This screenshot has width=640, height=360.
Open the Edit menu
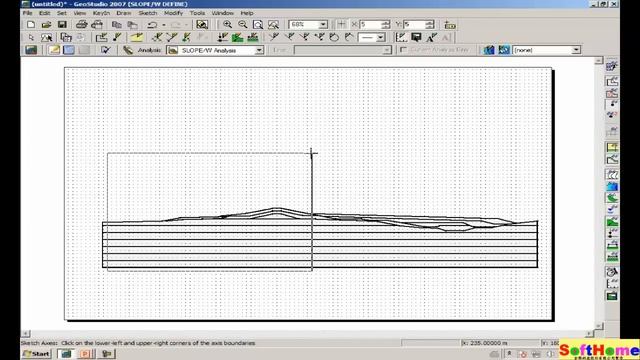click(44, 13)
